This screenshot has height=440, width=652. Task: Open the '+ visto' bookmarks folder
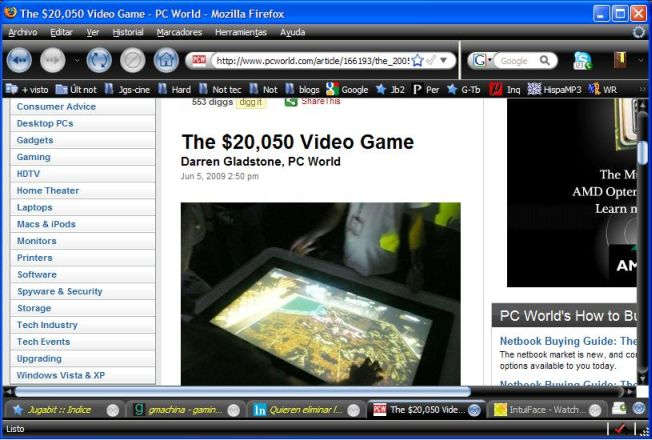point(27,89)
